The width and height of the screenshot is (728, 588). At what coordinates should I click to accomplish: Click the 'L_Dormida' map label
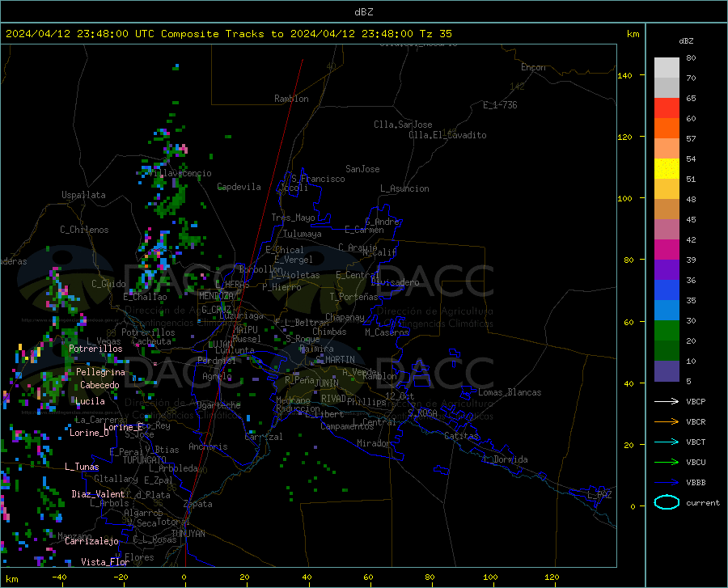click(506, 459)
